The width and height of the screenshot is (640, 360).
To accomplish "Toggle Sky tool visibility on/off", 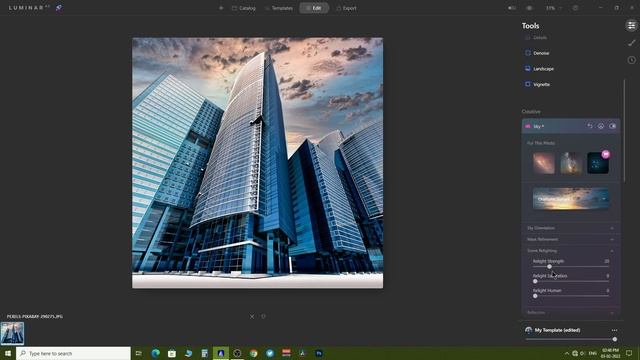I will [x=613, y=126].
